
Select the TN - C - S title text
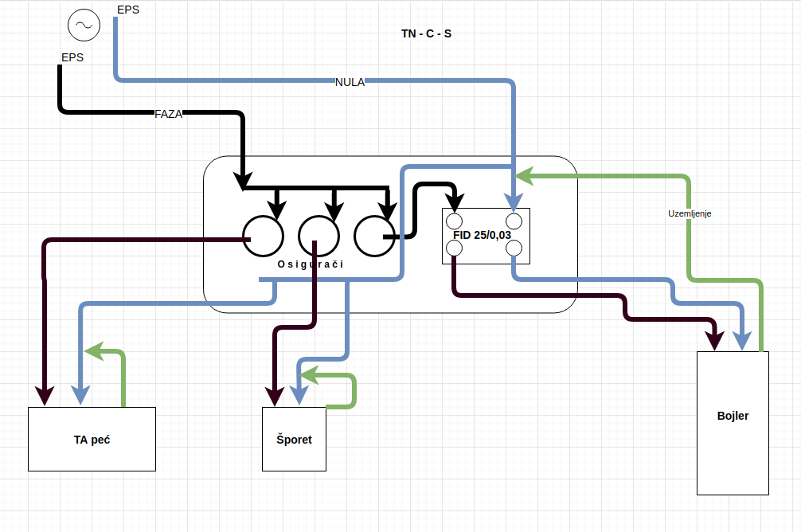point(427,34)
